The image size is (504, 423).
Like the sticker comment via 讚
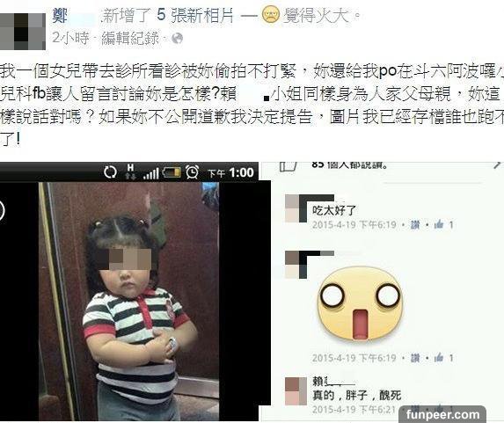(x=415, y=358)
